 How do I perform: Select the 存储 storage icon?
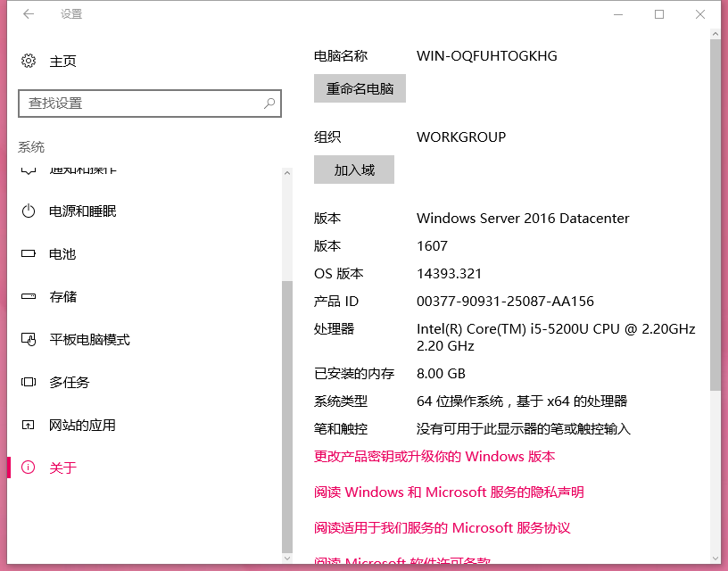tap(27, 296)
